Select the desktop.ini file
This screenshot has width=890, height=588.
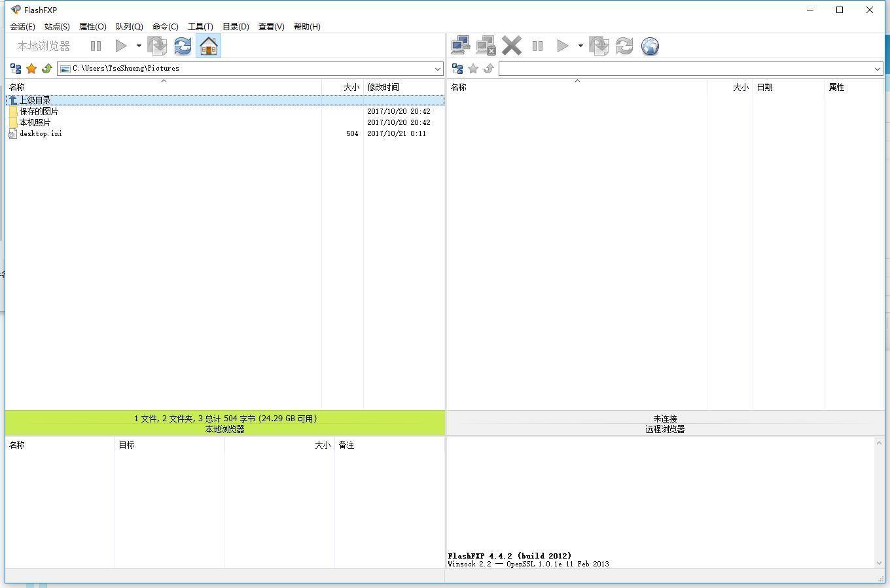41,133
